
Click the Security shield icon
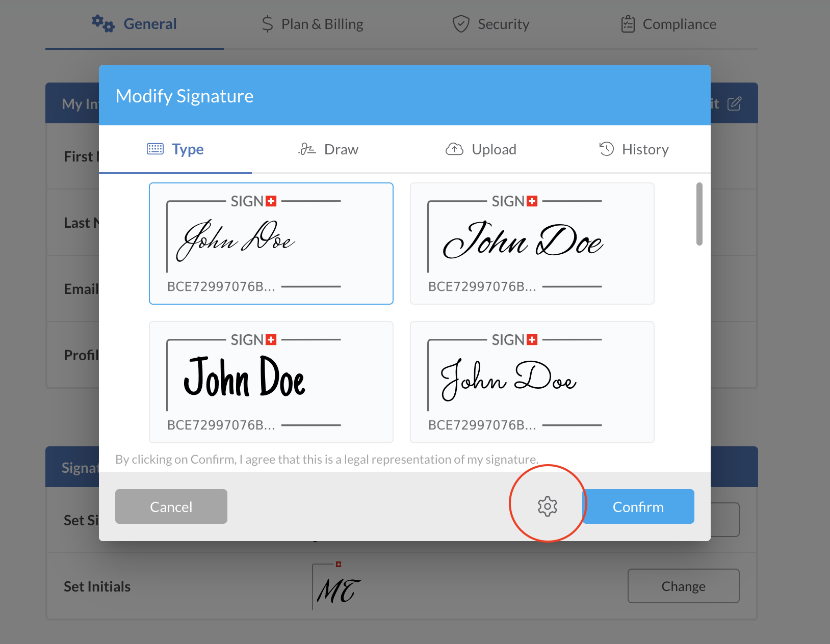461,24
